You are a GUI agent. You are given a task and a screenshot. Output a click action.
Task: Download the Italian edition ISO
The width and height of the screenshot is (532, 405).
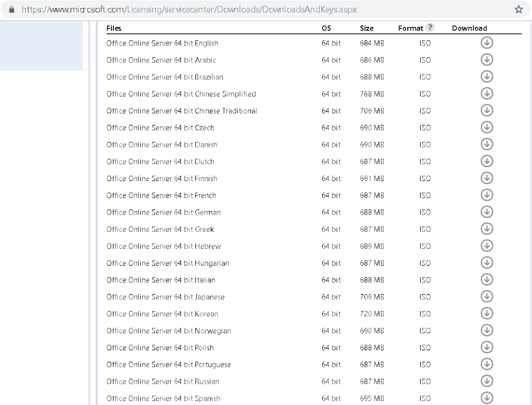click(487, 280)
